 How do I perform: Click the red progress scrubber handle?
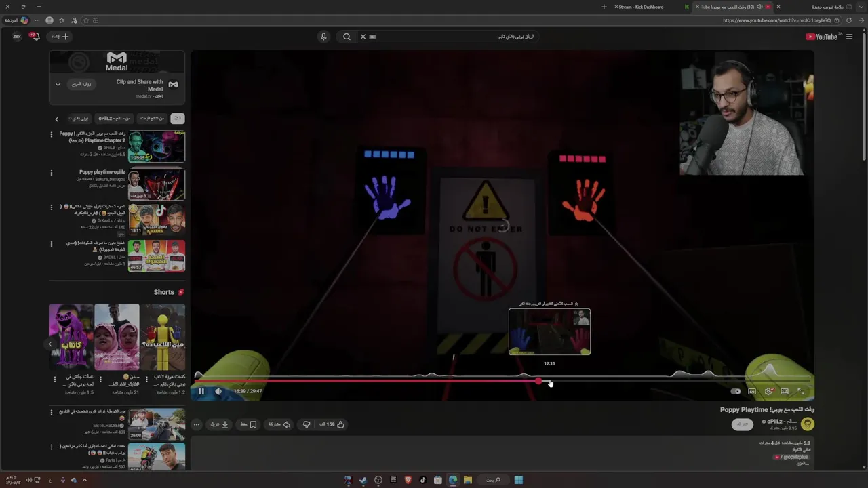538,381
